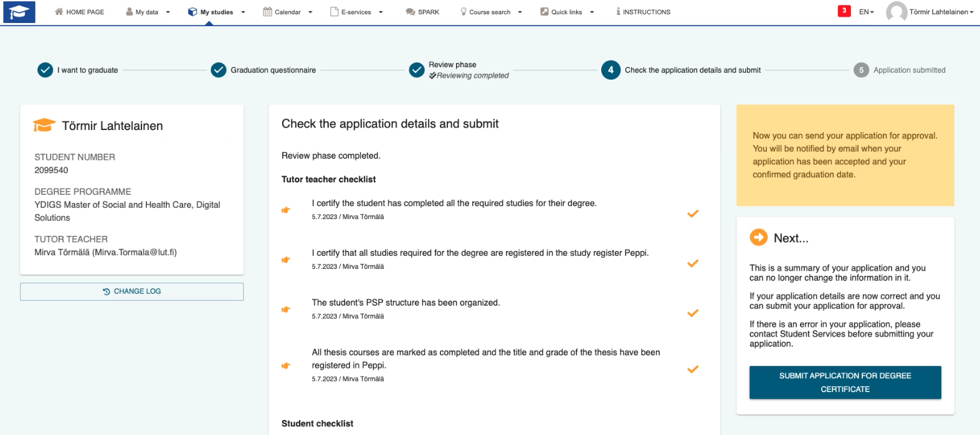Expand the My data dropdown

143,11
